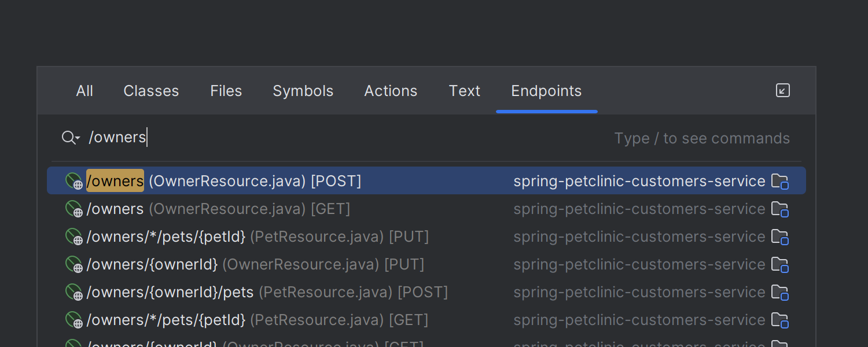Click the endpoint icon beside /owners GET entry
Screen dimensions: 868x347
click(73, 208)
